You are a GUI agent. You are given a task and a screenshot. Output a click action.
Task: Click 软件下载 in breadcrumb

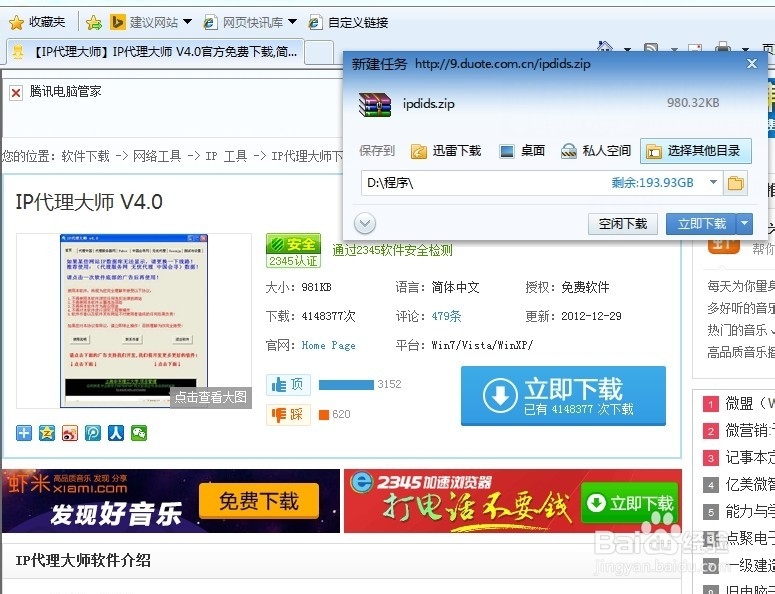[x=86, y=156]
